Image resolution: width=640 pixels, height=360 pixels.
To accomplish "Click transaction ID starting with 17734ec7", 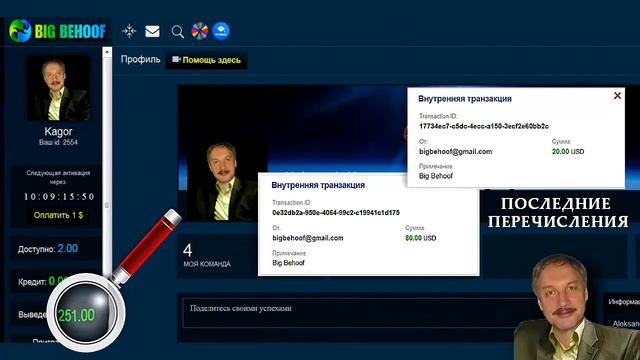I will pyautogui.click(x=484, y=126).
